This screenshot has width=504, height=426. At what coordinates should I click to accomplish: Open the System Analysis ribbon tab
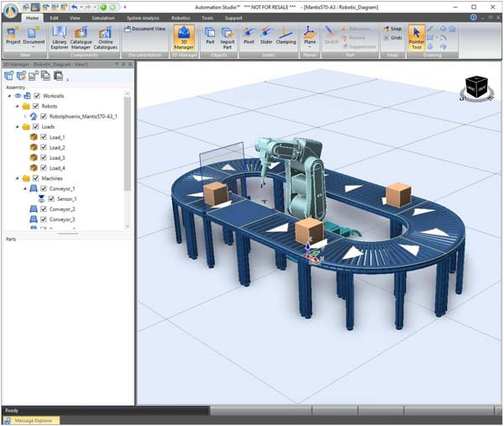(143, 18)
